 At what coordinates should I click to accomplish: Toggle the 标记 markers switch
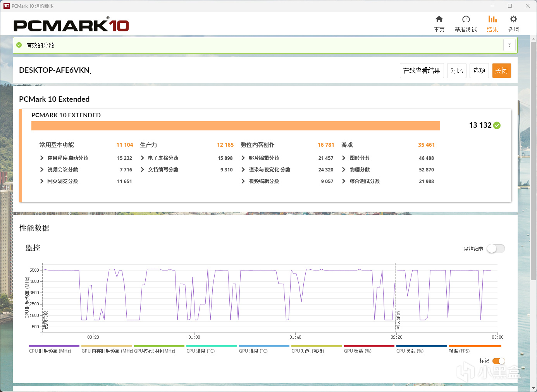(499, 361)
